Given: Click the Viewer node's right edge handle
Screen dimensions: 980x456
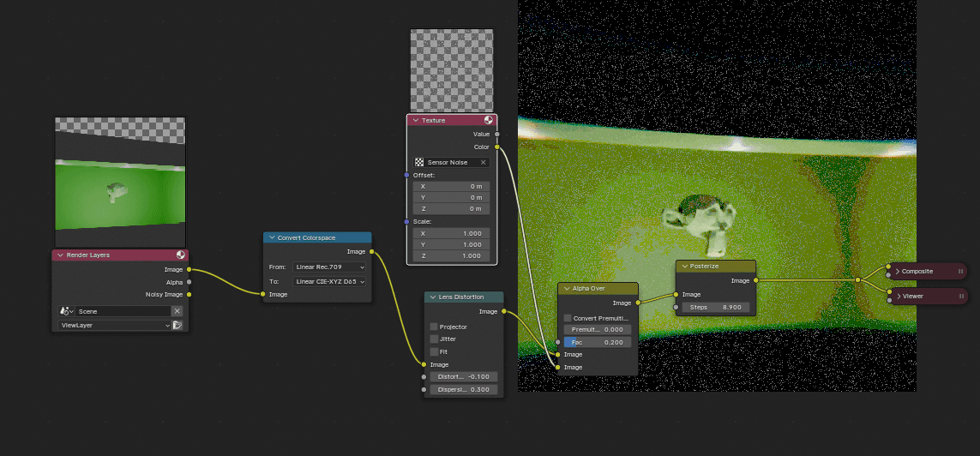Looking at the screenshot, I should click(x=960, y=296).
